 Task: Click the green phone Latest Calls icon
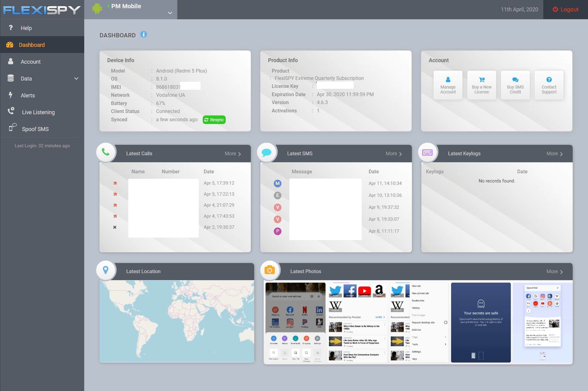click(x=106, y=152)
